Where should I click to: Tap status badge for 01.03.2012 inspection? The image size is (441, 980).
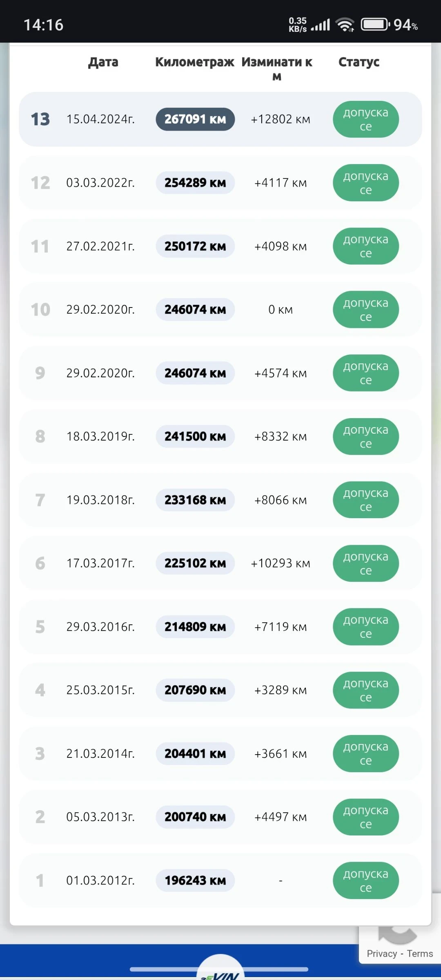[x=366, y=880]
